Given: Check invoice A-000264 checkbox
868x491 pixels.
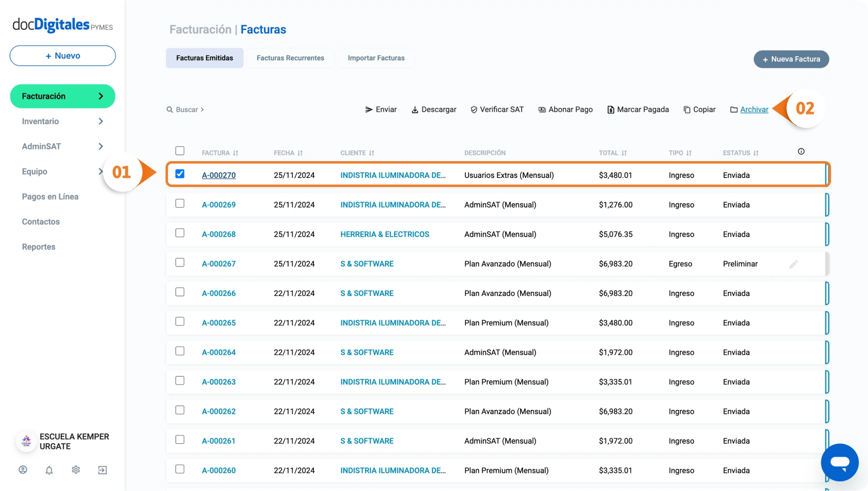Looking at the screenshot, I should 180,351.
